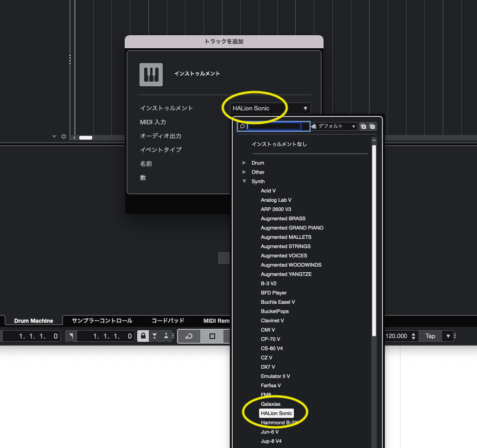Select BFD Player
477x448 pixels.
[x=274, y=293]
